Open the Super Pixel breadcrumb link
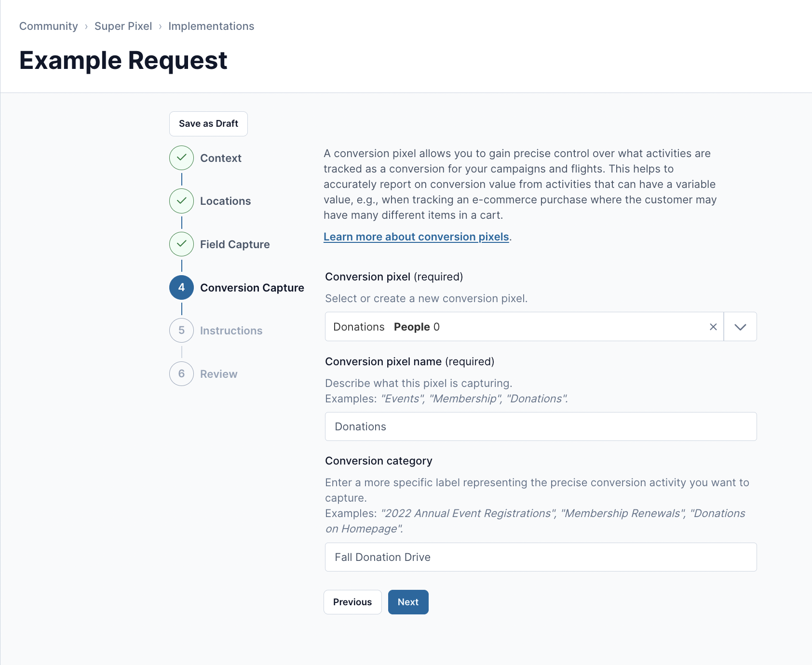 coord(123,26)
